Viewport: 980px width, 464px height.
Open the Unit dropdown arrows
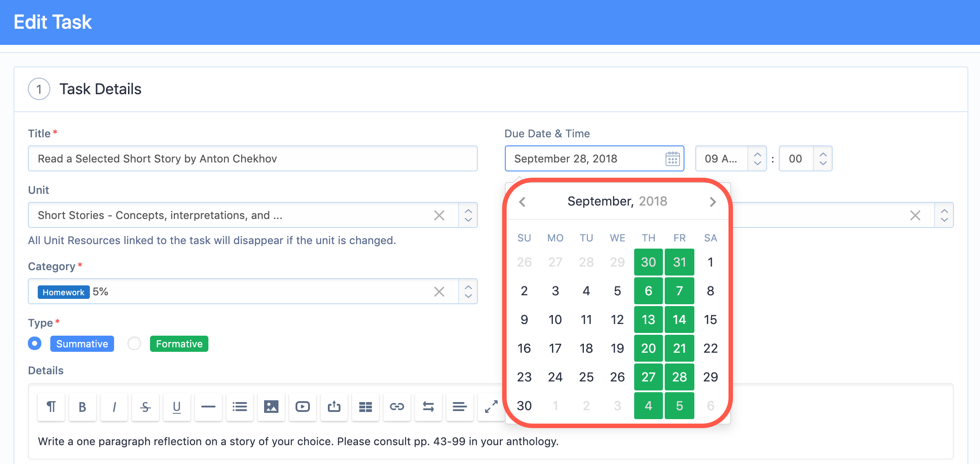(x=468, y=215)
